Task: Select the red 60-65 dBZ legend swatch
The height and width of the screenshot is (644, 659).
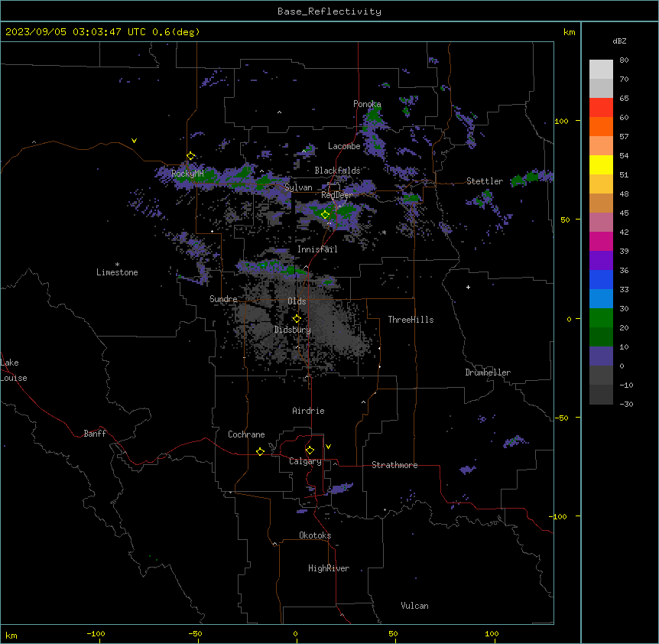Action: pos(601,108)
